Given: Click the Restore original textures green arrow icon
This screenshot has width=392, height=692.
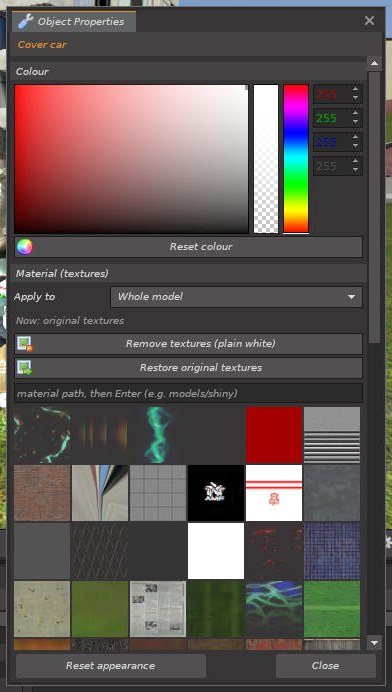Looking at the screenshot, I should point(25,368).
